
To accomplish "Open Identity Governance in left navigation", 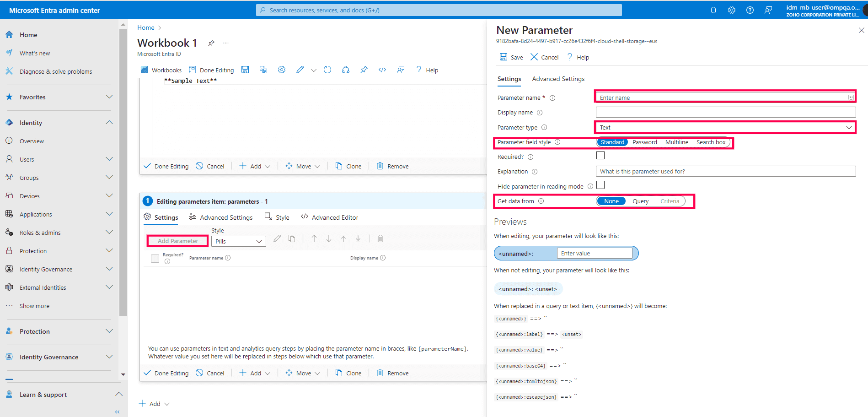I will click(46, 269).
